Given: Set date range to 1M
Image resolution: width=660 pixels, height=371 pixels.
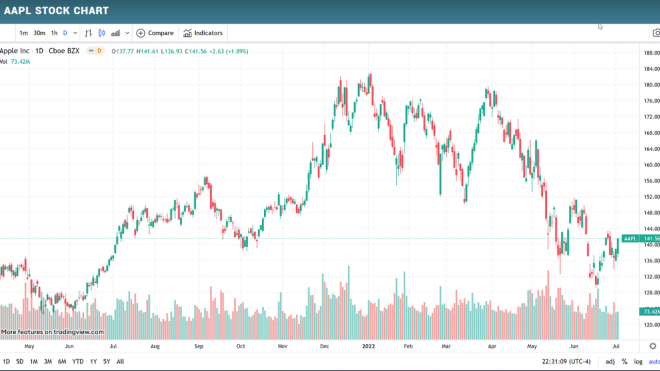Looking at the screenshot, I should [x=34, y=361].
